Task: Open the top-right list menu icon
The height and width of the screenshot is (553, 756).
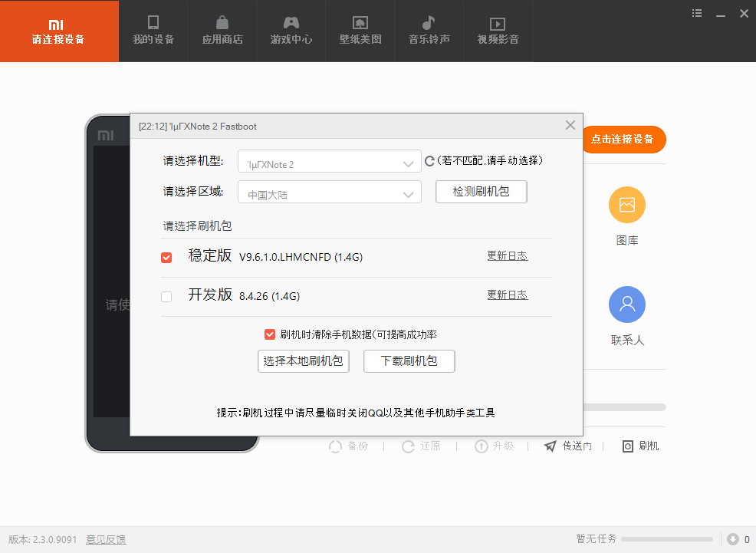Action: click(x=697, y=13)
